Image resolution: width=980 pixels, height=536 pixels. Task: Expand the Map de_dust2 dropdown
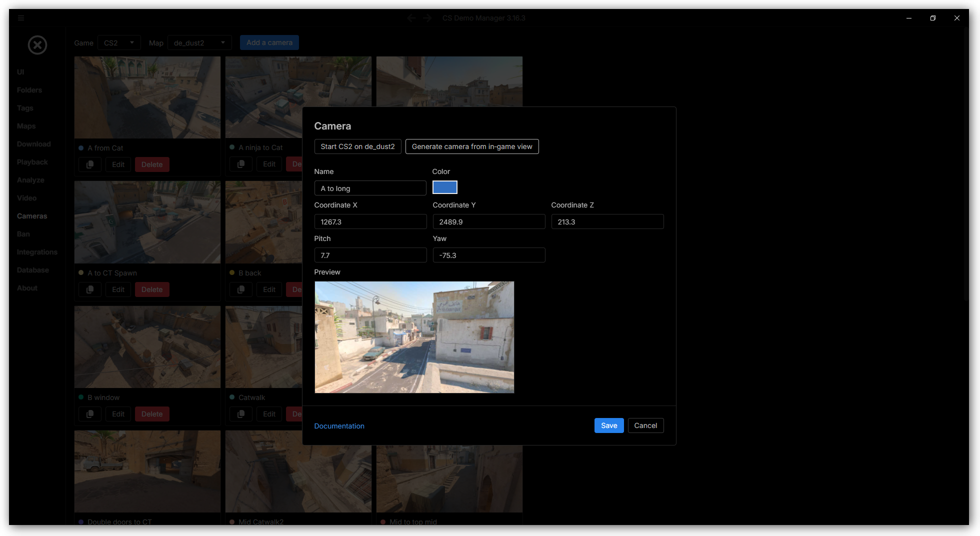(x=199, y=43)
